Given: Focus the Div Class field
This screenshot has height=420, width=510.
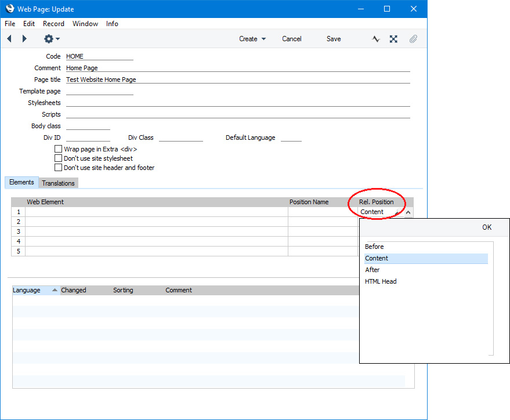Looking at the screenshot, I should [x=181, y=138].
